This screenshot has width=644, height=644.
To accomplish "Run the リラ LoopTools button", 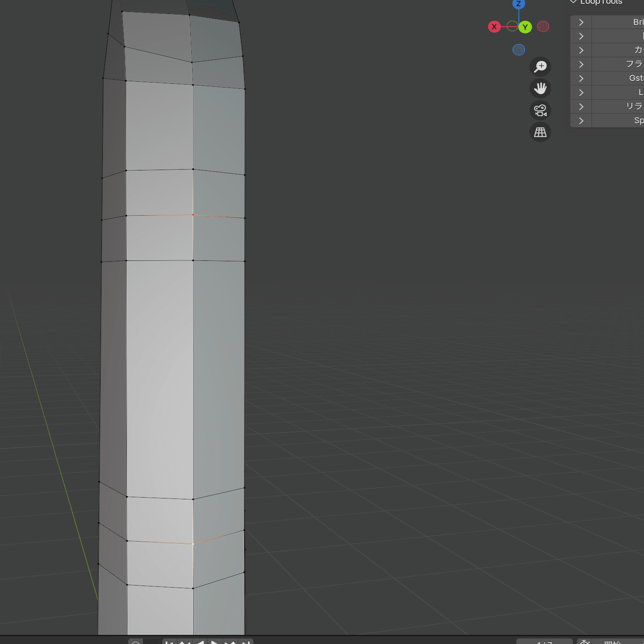I will [618, 106].
